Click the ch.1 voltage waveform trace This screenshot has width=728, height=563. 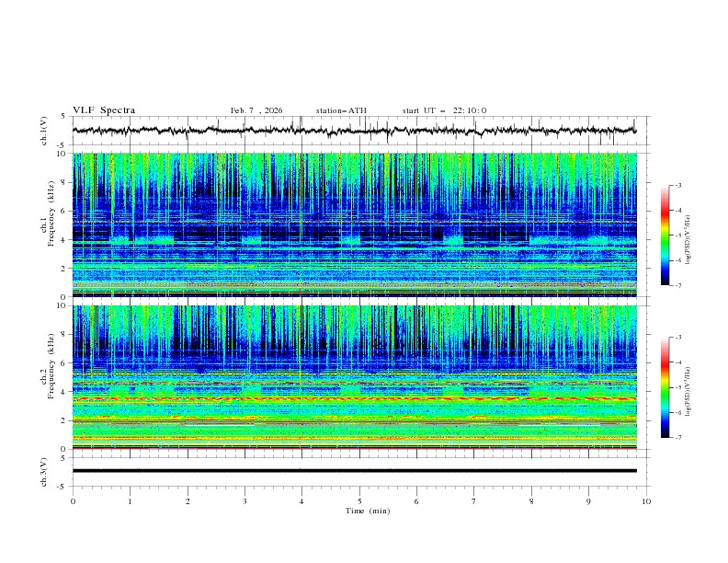tap(354, 131)
